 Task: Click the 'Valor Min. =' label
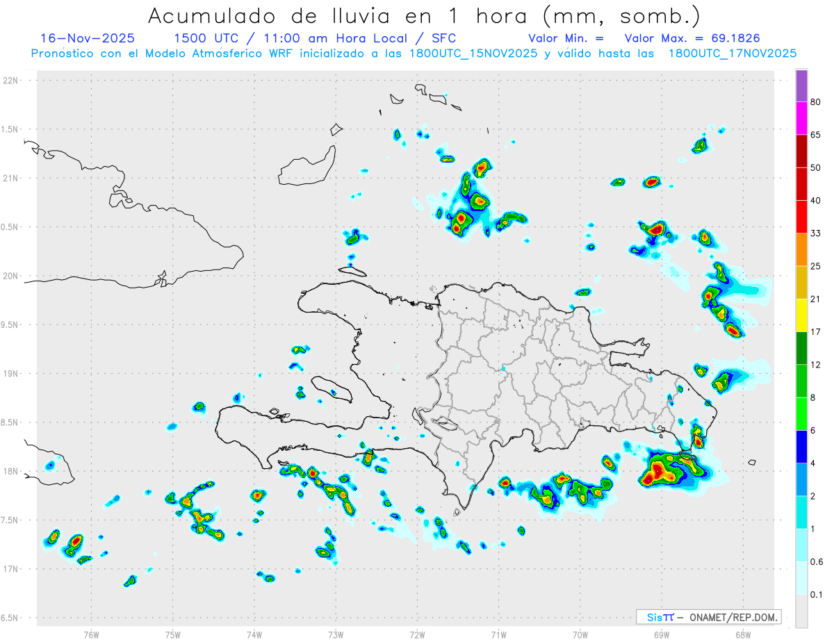(x=566, y=38)
